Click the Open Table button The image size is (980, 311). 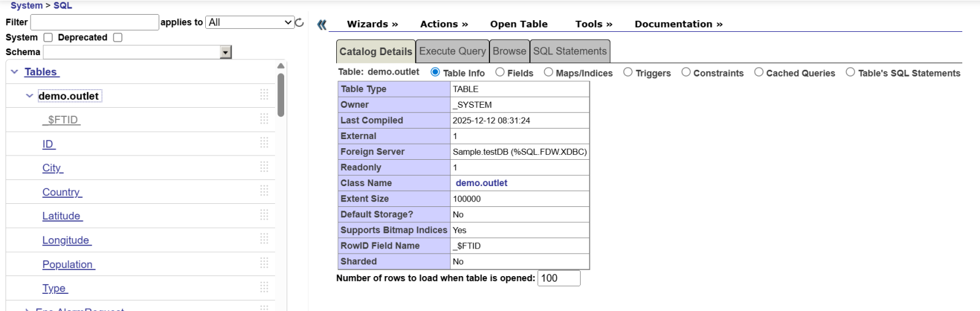coord(518,24)
